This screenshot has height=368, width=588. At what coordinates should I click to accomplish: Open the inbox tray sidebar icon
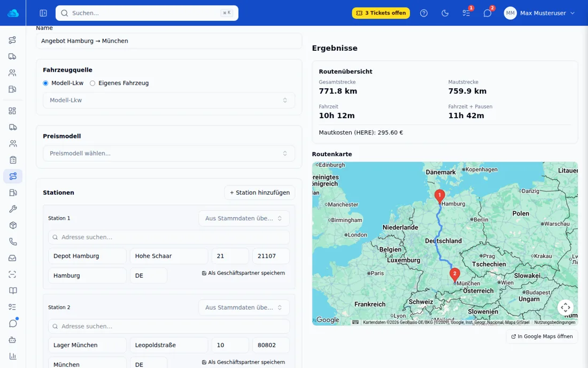pos(13,258)
